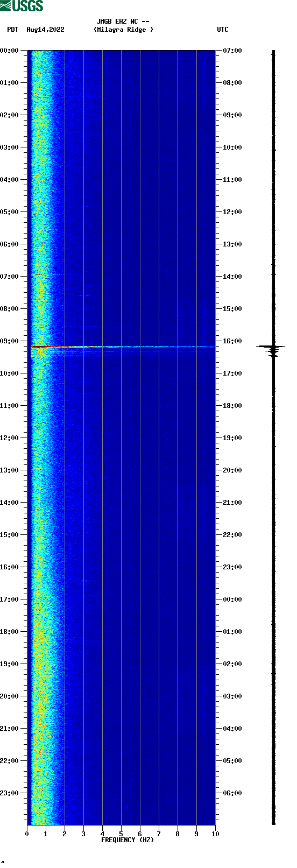This screenshot has height=868, width=297.
Task: Click the 'PDT' timezone label
Action: [13, 30]
